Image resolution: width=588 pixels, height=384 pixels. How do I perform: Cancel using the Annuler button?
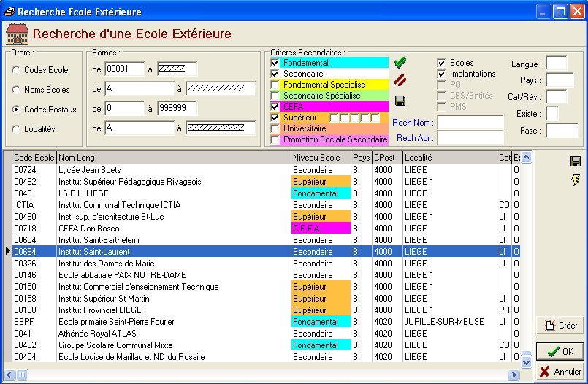pos(560,372)
